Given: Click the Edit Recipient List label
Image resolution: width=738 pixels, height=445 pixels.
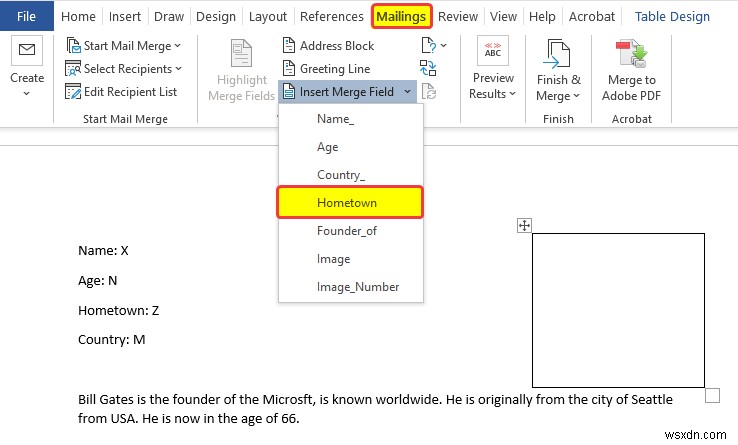Looking at the screenshot, I should click(x=130, y=92).
